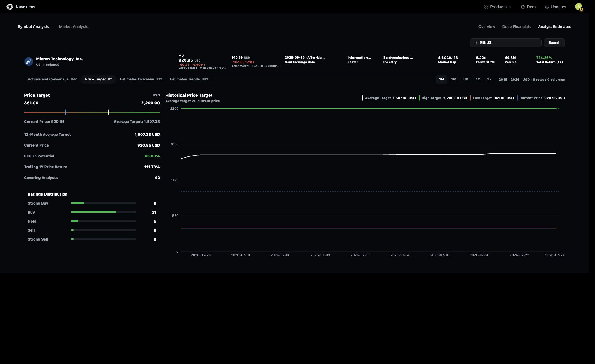Image resolution: width=595 pixels, height=364 pixels.
Task: Select the 3Y time range
Action: (489, 79)
